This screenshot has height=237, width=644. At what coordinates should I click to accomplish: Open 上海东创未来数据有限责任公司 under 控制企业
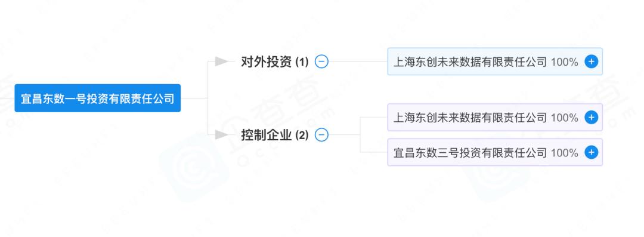470,118
